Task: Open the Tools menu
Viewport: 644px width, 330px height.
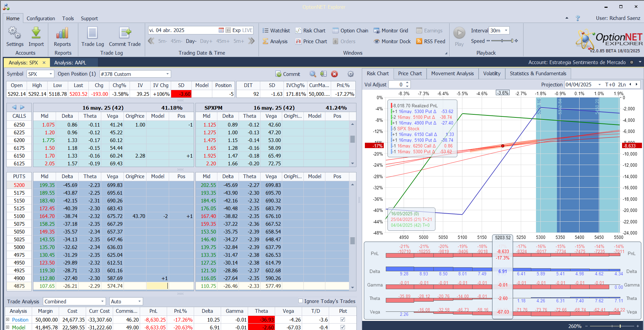Action: [68, 19]
